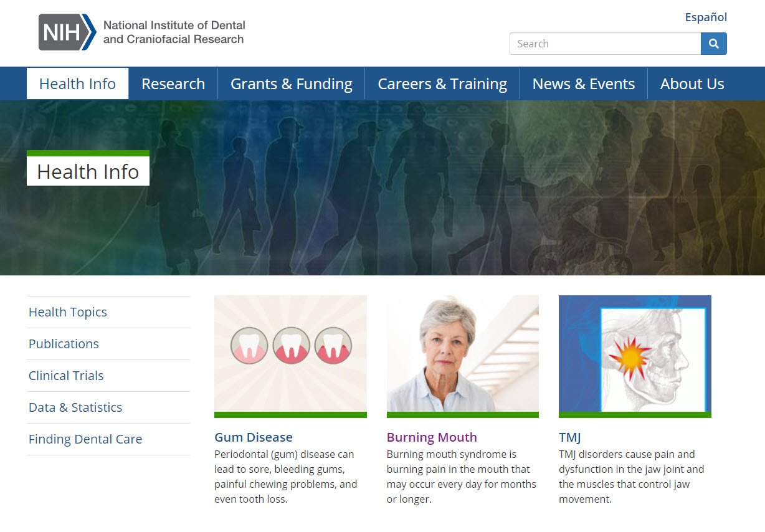Click the search magnifying glass icon

pos(713,44)
